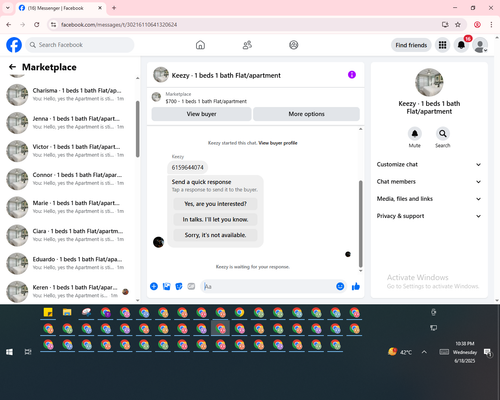The width and height of the screenshot is (500, 400).
Task: Open Task View in the taskbar
Action: 28,352
